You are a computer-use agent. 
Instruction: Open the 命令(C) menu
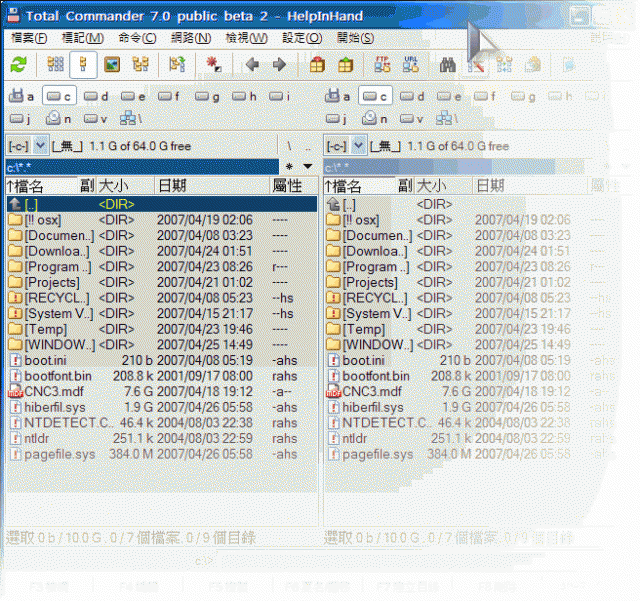pyautogui.click(x=137, y=38)
